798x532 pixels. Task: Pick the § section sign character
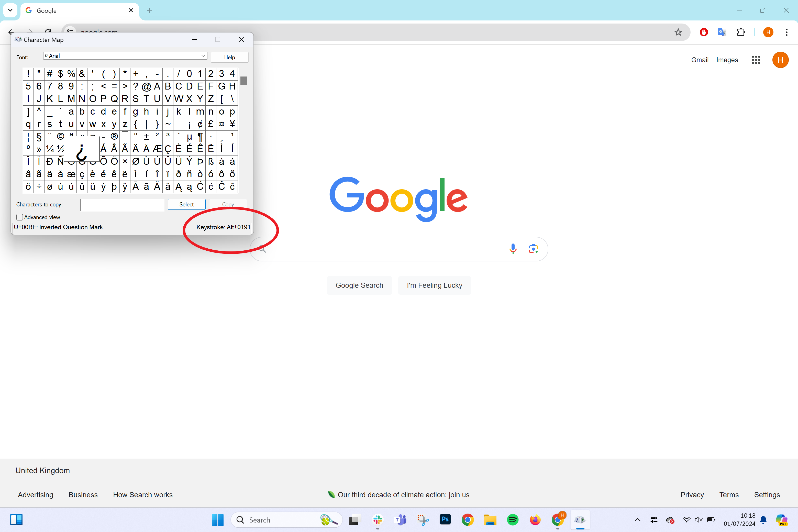[39, 136]
